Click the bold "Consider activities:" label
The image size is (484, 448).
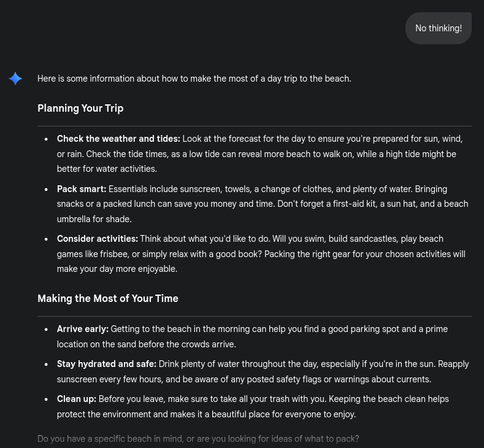point(98,239)
